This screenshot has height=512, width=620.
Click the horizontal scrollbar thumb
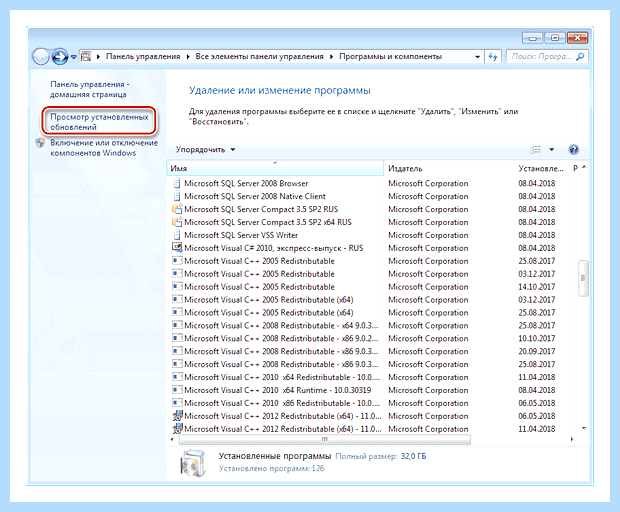pyautogui.click(x=325, y=440)
